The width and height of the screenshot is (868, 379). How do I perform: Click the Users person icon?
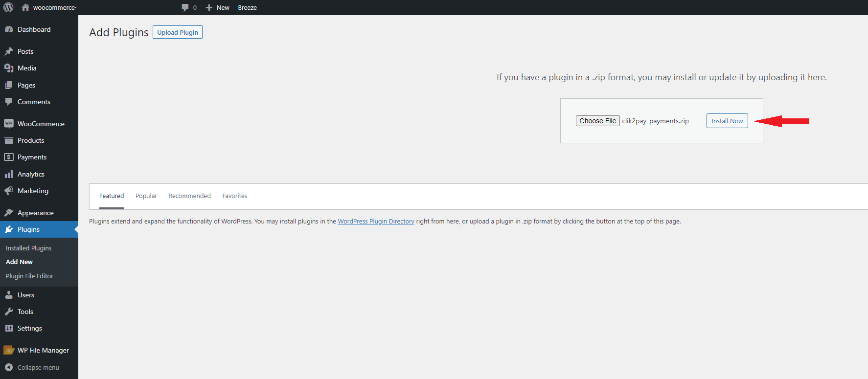click(x=9, y=295)
